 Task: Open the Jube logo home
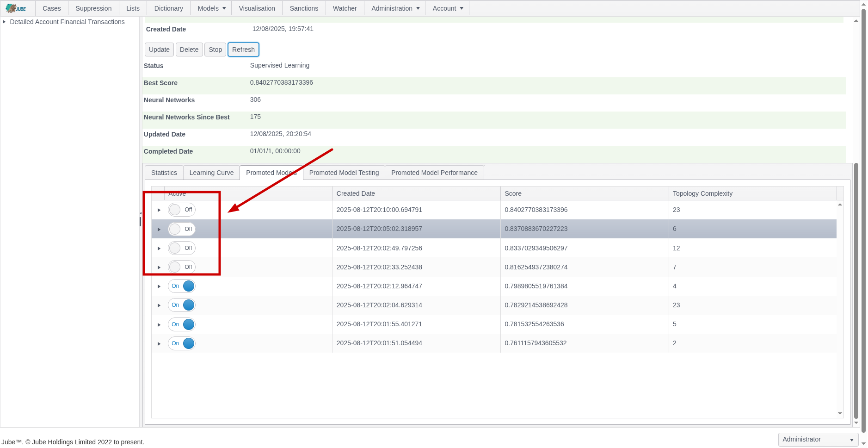click(16, 8)
